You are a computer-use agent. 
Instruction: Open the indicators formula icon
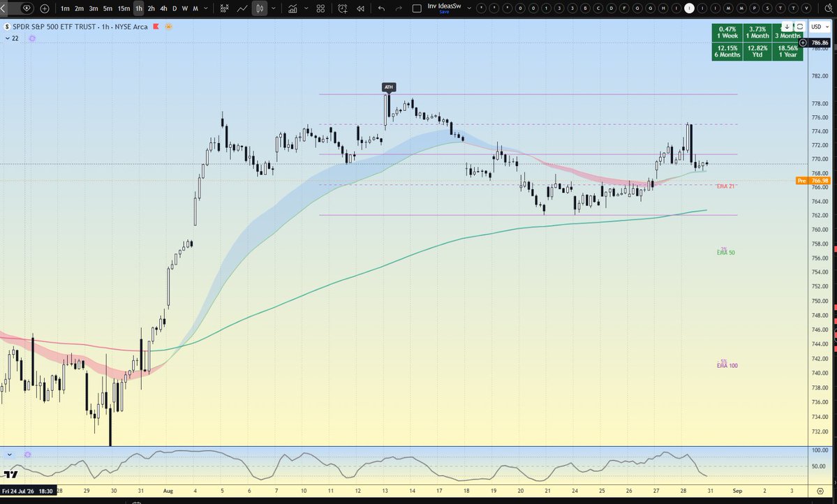(x=225, y=8)
